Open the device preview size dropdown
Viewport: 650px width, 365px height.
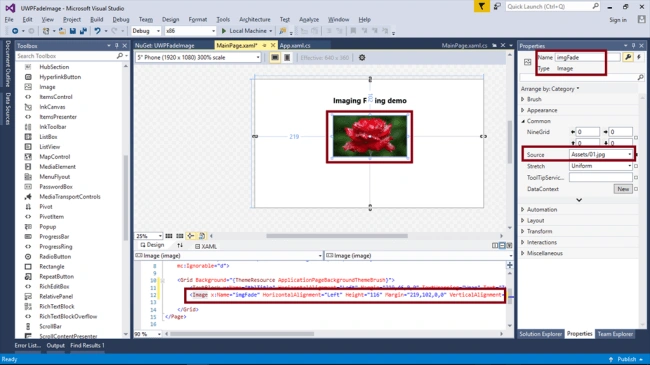(258, 58)
